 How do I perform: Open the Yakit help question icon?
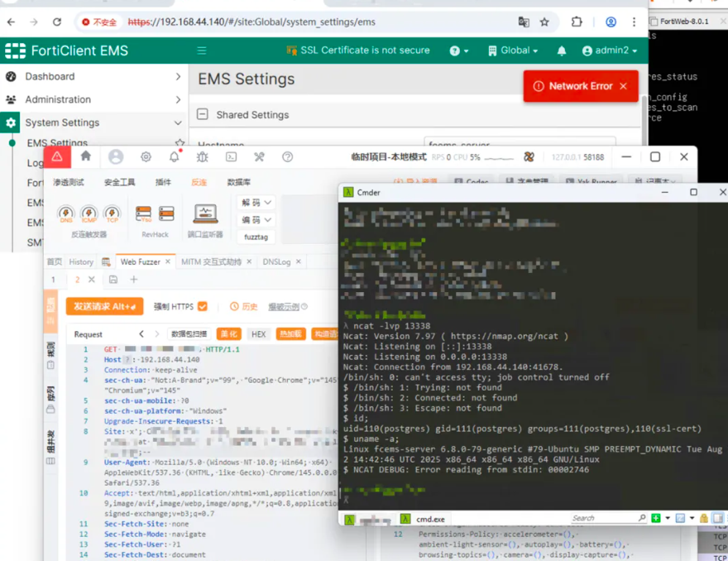pyautogui.click(x=287, y=157)
